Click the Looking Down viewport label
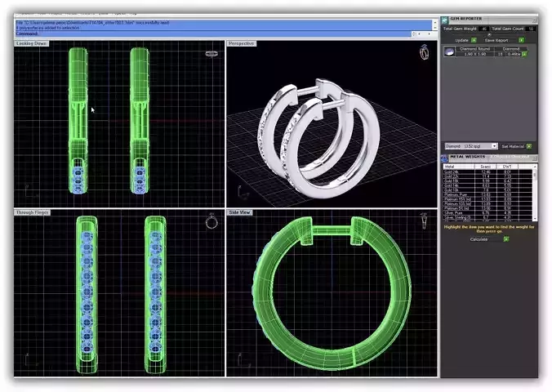 [31, 43]
